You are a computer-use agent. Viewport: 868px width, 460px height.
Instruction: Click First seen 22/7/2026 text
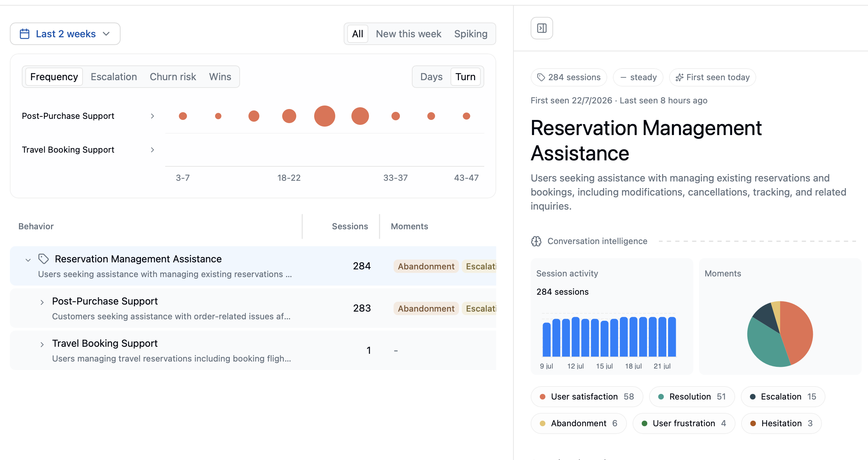(x=571, y=101)
